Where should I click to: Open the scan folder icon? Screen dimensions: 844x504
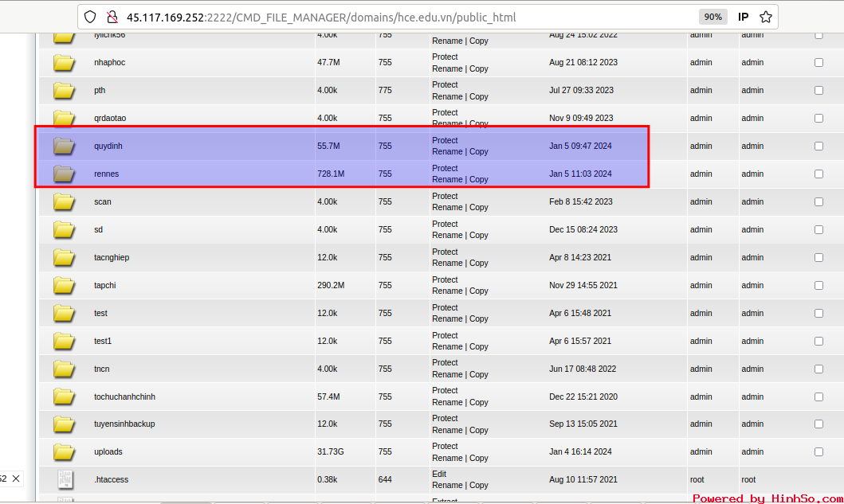pyautogui.click(x=64, y=201)
